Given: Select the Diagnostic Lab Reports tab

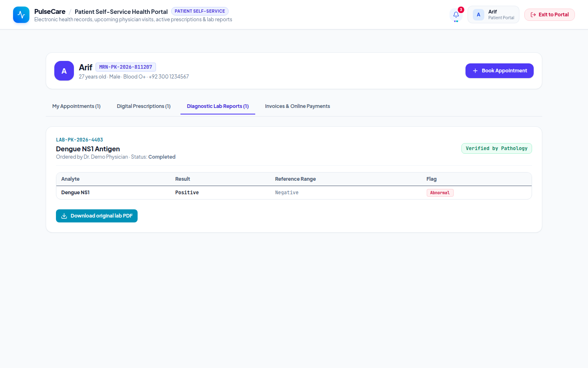Looking at the screenshot, I should click(218, 106).
